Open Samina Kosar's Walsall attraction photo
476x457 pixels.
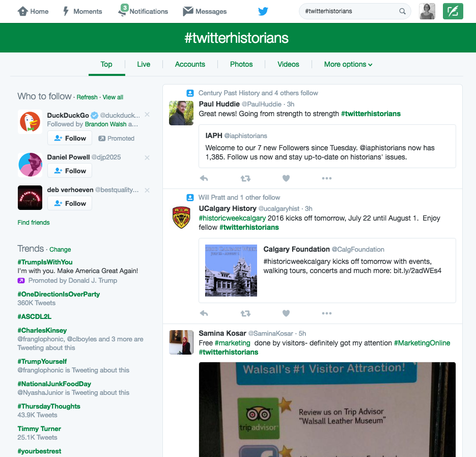click(327, 410)
